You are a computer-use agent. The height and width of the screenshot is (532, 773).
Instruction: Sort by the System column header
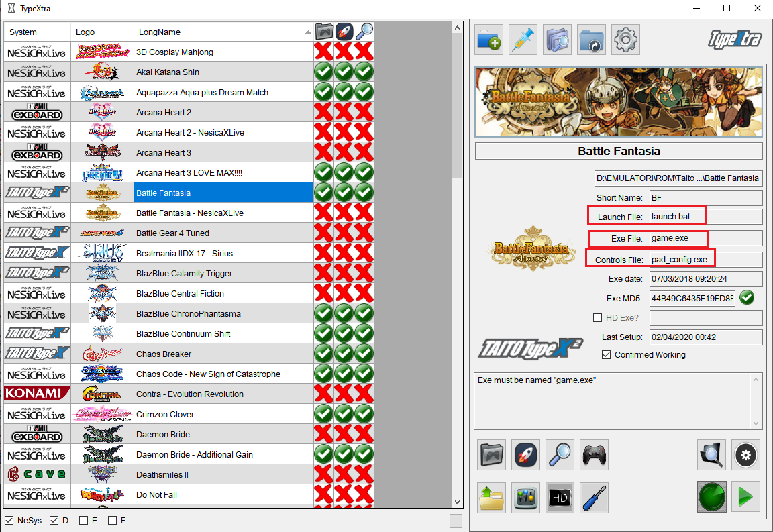coord(38,32)
